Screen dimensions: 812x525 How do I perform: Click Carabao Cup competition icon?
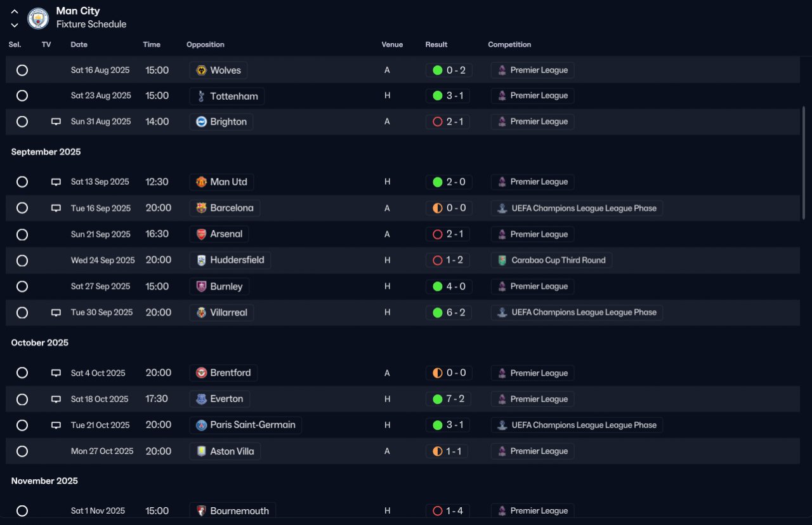(x=502, y=260)
